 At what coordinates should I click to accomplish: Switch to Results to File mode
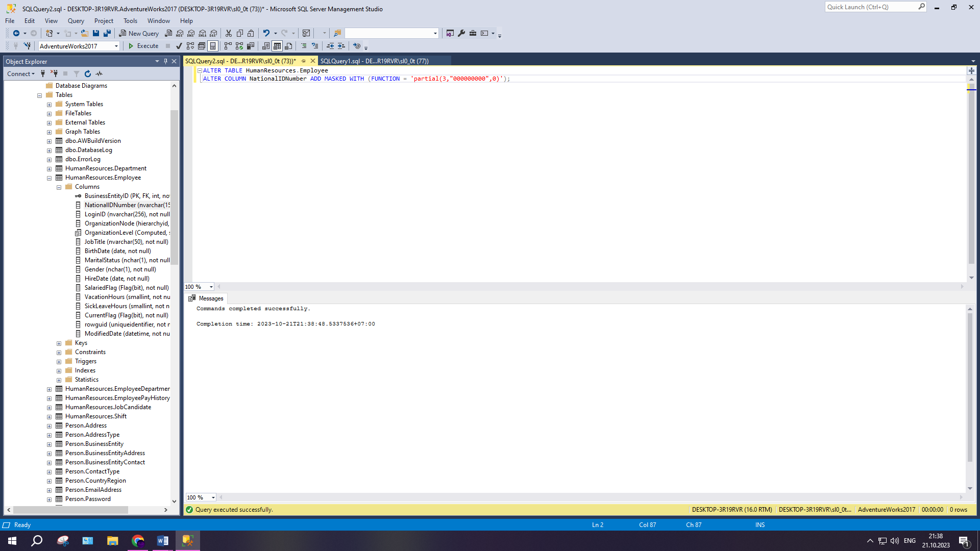288,46
